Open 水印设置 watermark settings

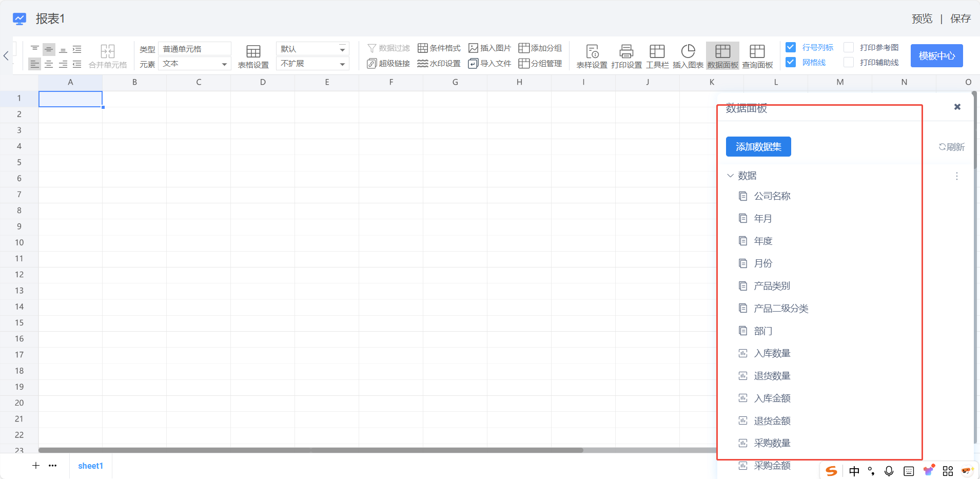coord(439,64)
